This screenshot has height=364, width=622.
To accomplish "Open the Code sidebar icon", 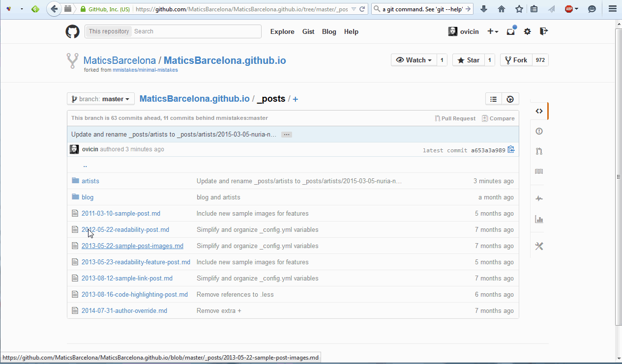I will [x=539, y=111].
